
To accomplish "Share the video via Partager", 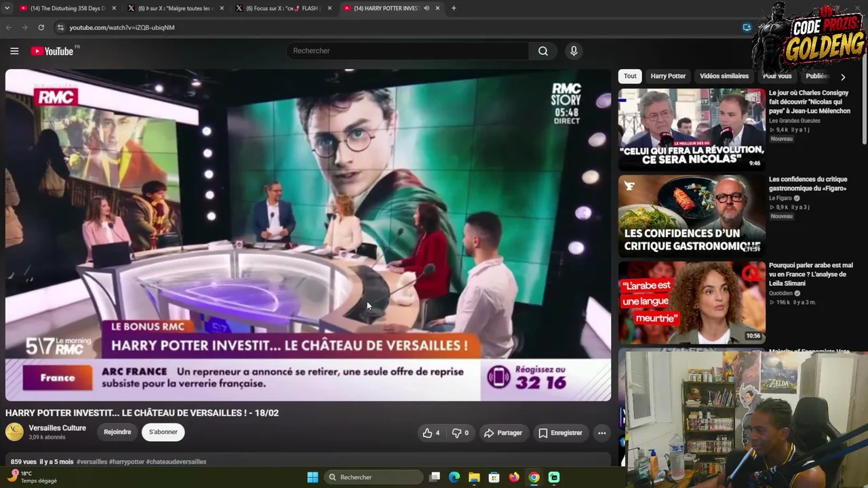I will pos(502,433).
